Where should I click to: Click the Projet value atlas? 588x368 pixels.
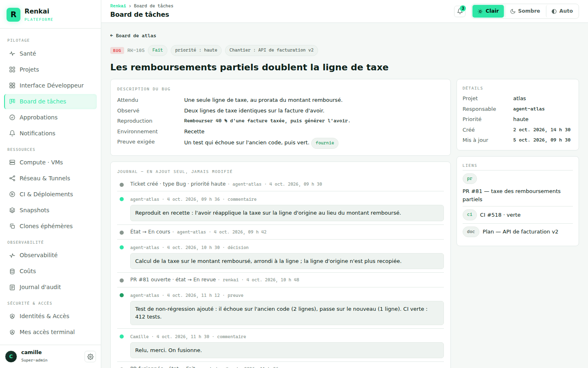click(x=519, y=99)
